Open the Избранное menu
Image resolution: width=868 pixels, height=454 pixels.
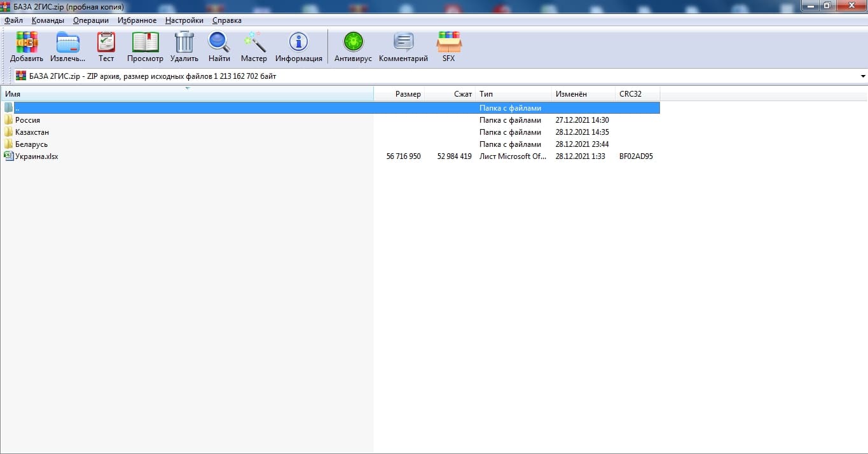coord(137,20)
